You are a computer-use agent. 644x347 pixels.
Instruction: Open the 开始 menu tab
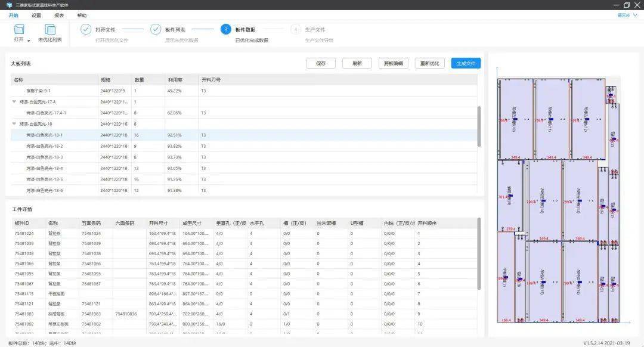(x=14, y=15)
